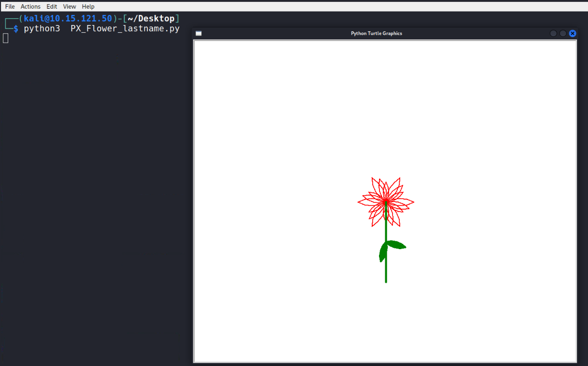
Task: Open the Help menu
Action: [x=88, y=7]
